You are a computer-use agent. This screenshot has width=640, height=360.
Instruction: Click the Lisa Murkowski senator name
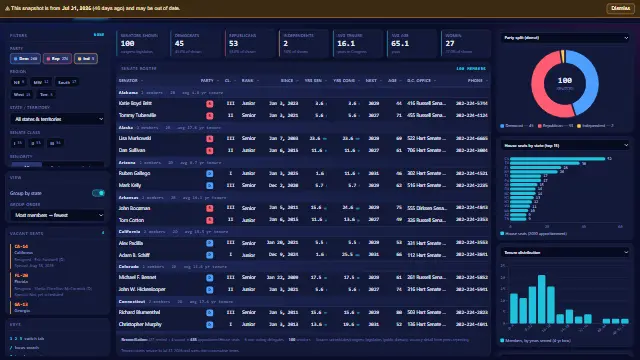coord(135,139)
